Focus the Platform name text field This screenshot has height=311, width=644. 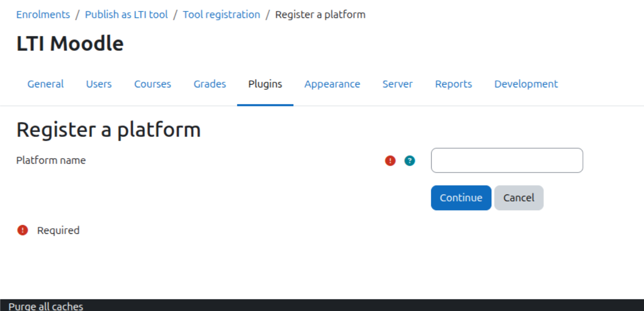point(507,160)
